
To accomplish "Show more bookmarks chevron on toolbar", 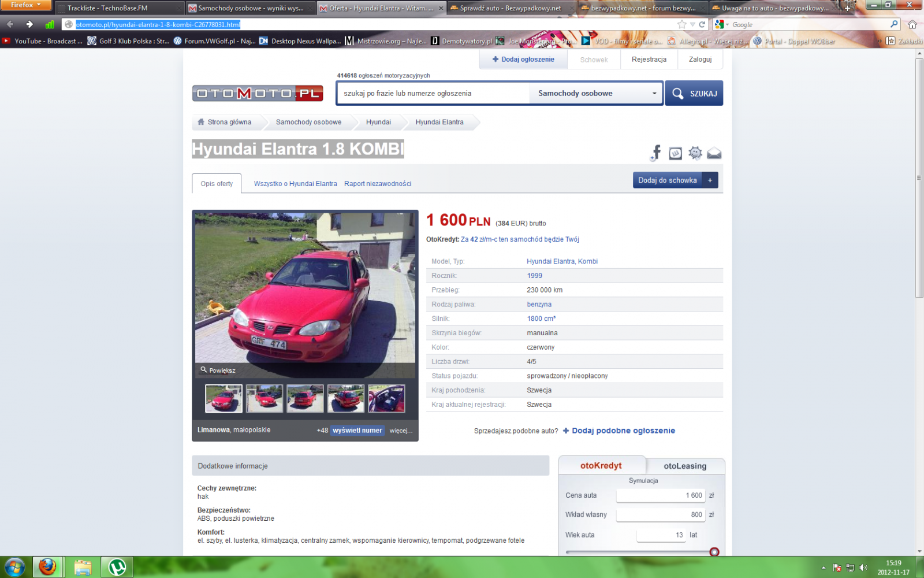I will point(880,41).
